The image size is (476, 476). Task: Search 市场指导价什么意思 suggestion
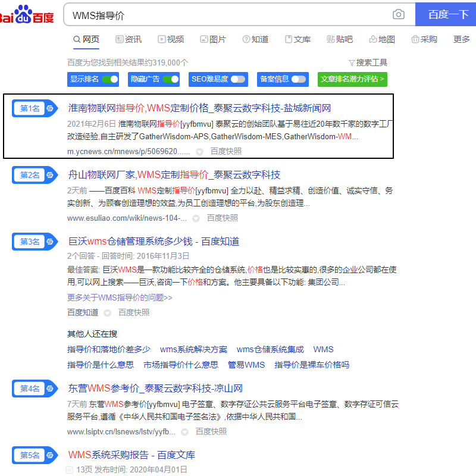181,365
